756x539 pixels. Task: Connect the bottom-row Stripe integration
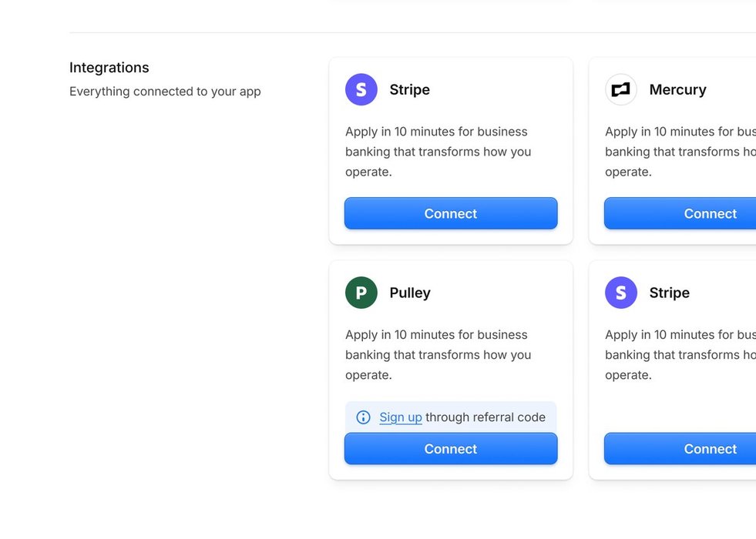[680, 449]
